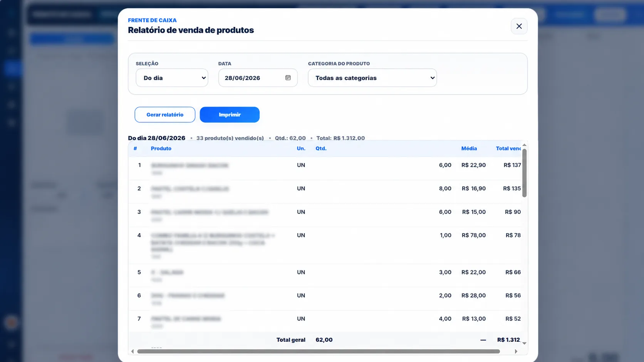Click row 5 total R$ 66

coord(513,272)
